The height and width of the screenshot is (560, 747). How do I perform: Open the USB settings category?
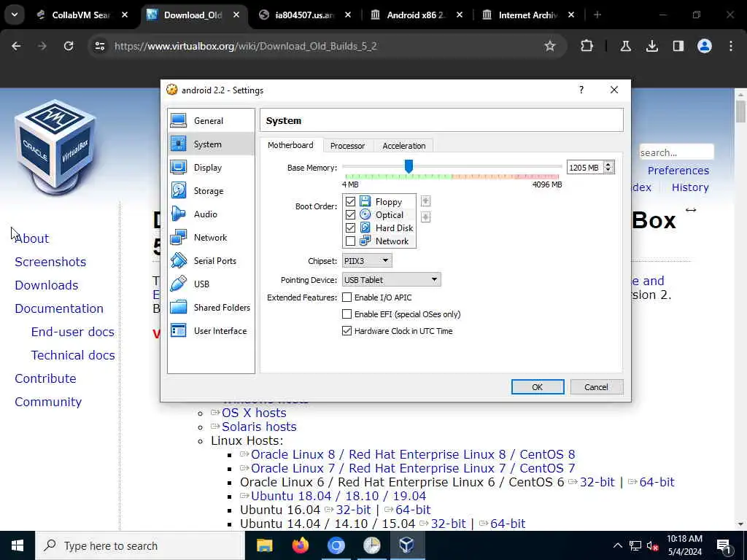tap(211, 284)
